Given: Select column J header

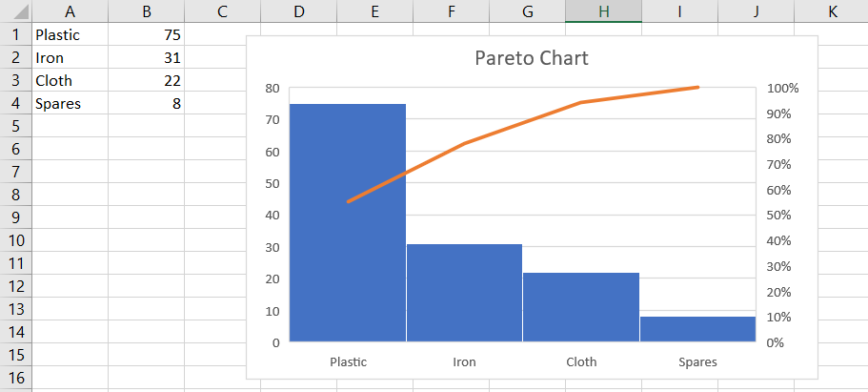Looking at the screenshot, I should coord(756,11).
